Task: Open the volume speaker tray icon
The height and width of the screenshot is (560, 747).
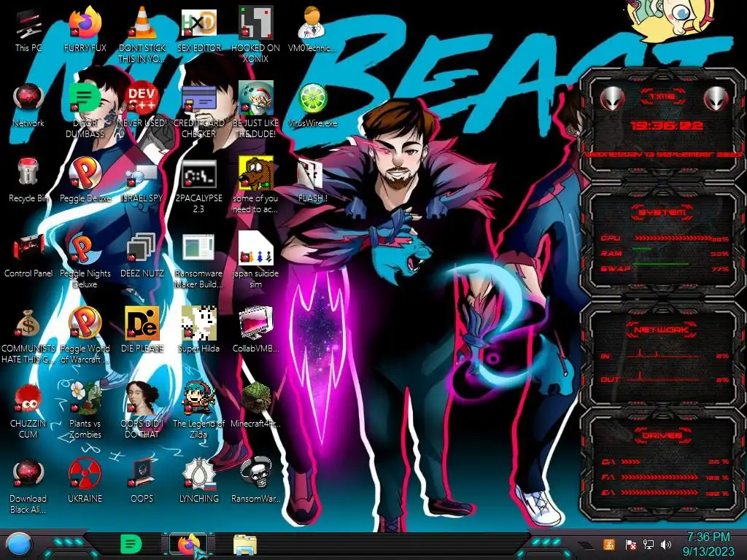Action: click(665, 544)
